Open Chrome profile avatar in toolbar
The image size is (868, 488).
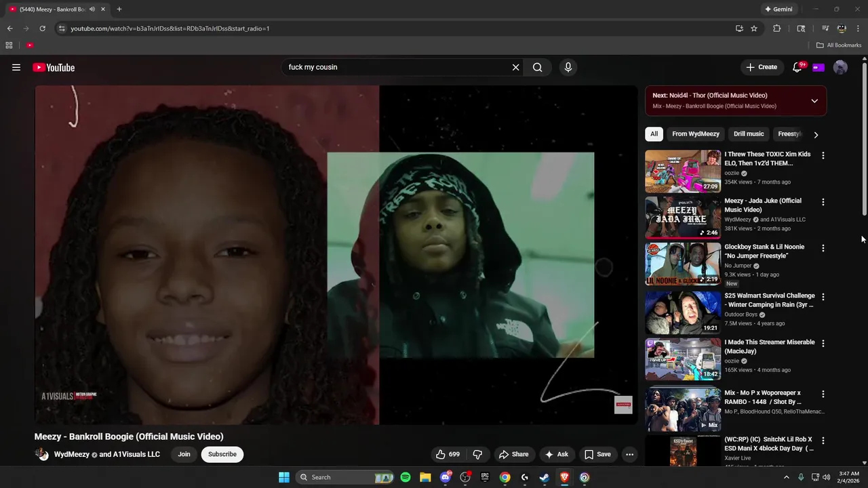click(x=842, y=28)
